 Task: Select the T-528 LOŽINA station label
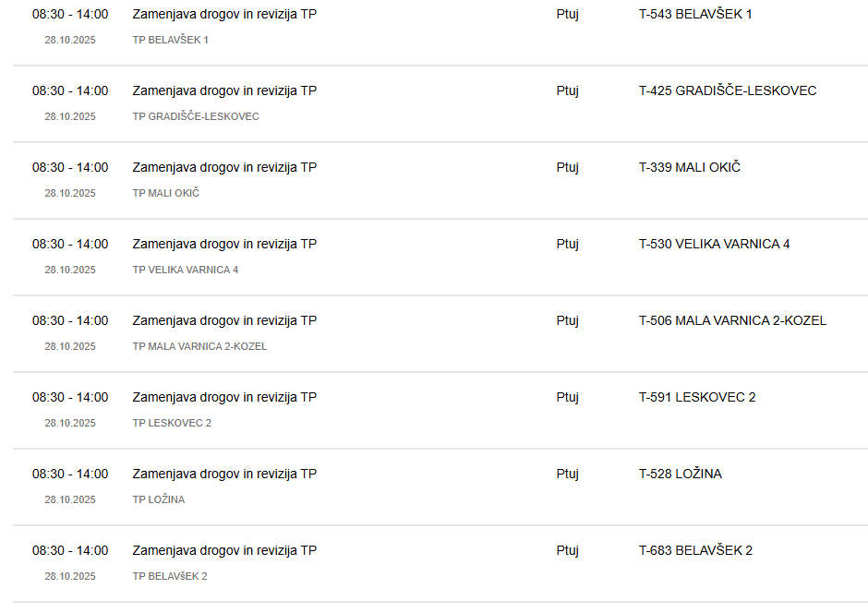(681, 475)
